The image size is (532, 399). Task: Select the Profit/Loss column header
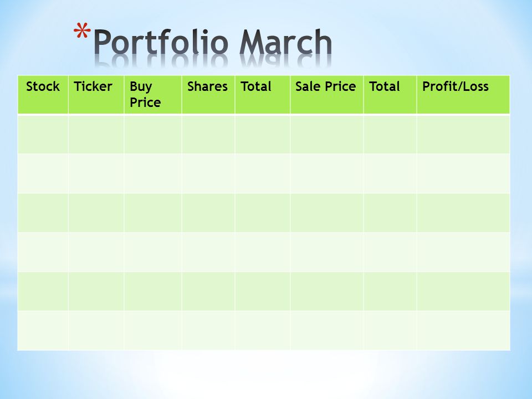(x=463, y=95)
